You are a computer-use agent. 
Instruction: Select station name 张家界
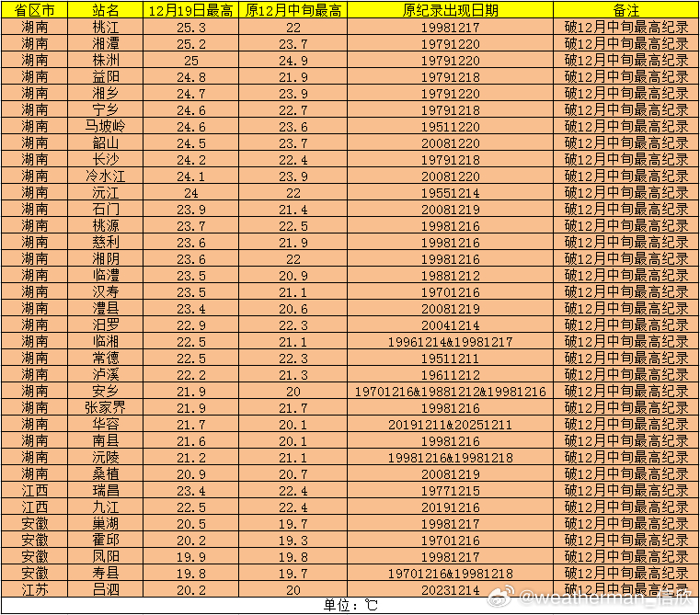coord(106,407)
